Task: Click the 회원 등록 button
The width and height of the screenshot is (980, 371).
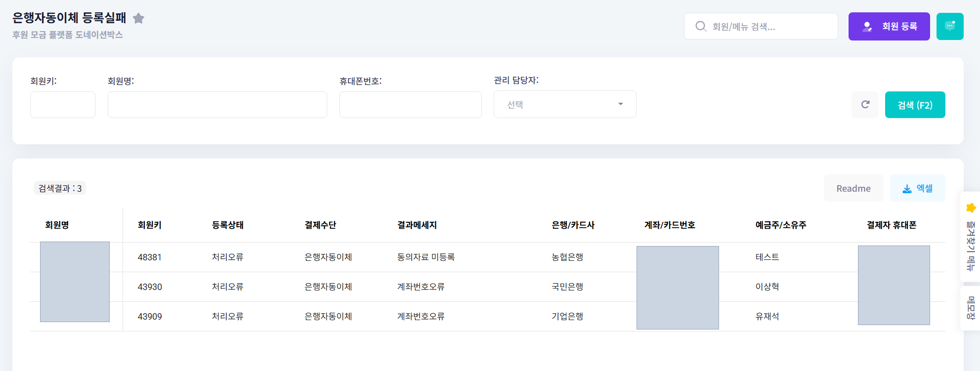Action: (x=889, y=26)
